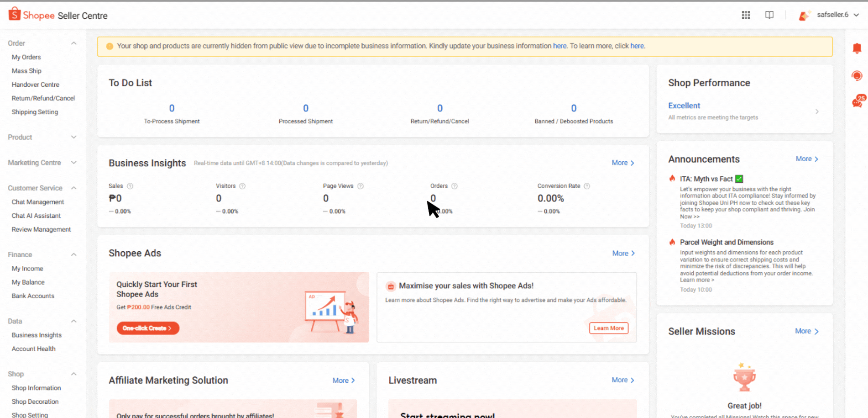Click Excellent shop performance link

click(684, 106)
